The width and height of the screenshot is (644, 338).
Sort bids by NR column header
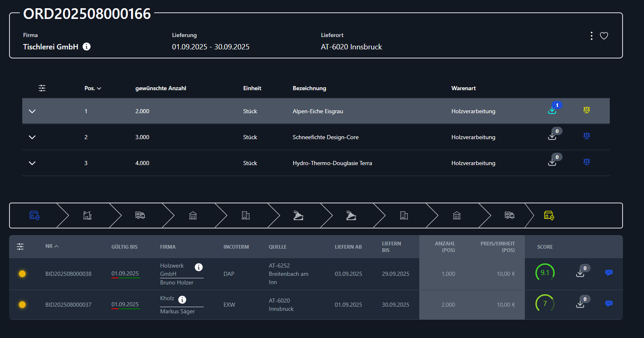pyautogui.click(x=52, y=246)
